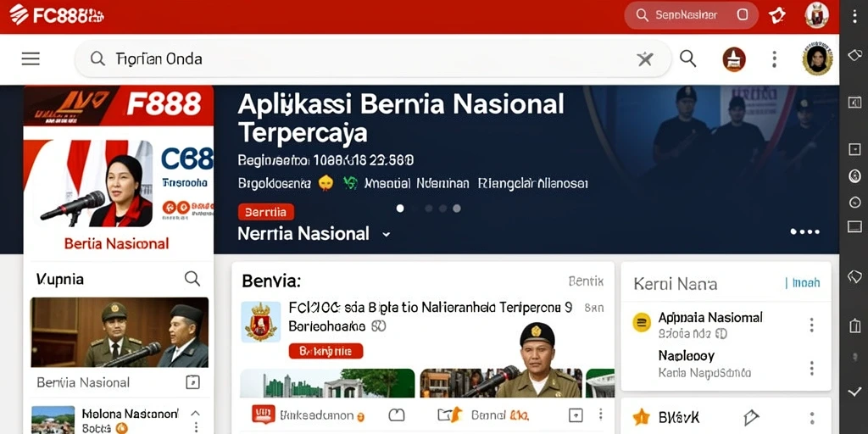Open options dots for 'Appnaia Nasiomal'
This screenshot has height=434, width=868.
(x=811, y=325)
